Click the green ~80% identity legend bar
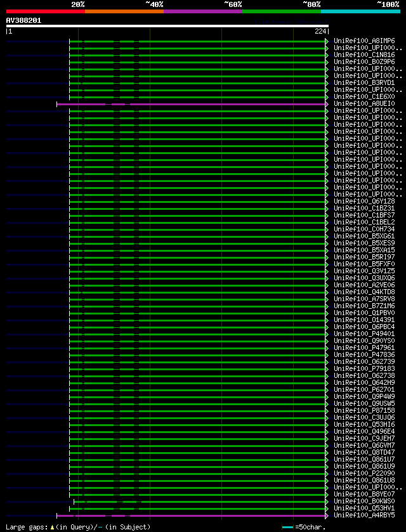 282,11
